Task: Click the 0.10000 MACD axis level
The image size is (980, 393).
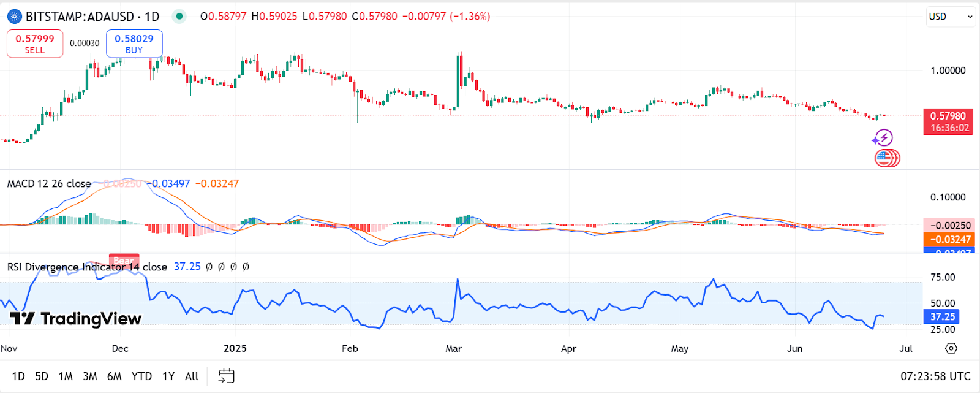Action: [x=948, y=197]
